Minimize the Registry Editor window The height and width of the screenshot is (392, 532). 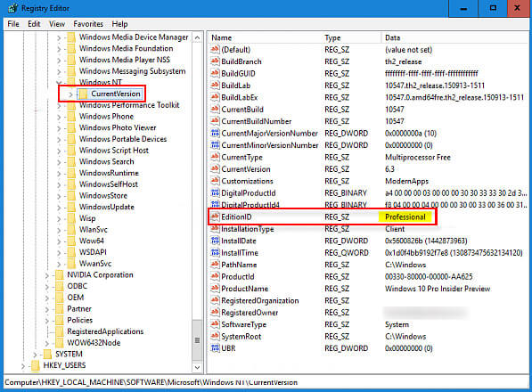coord(463,8)
